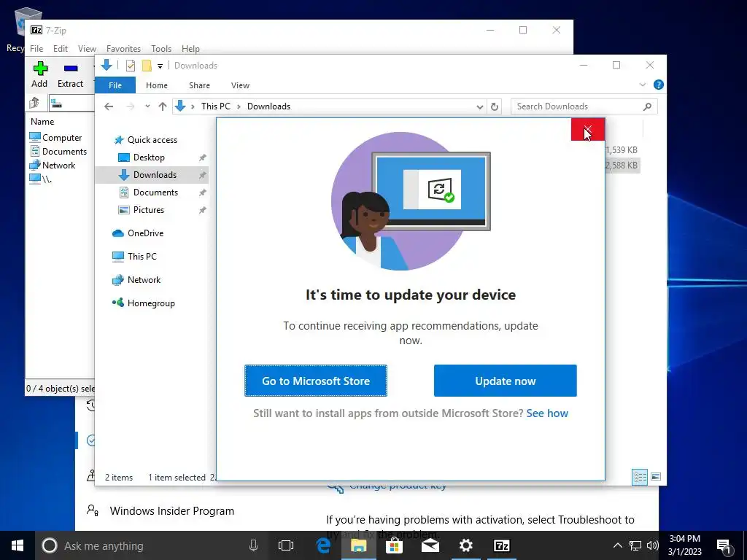Open 7-Zip File menu
This screenshot has width=747, height=560.
coord(36,49)
